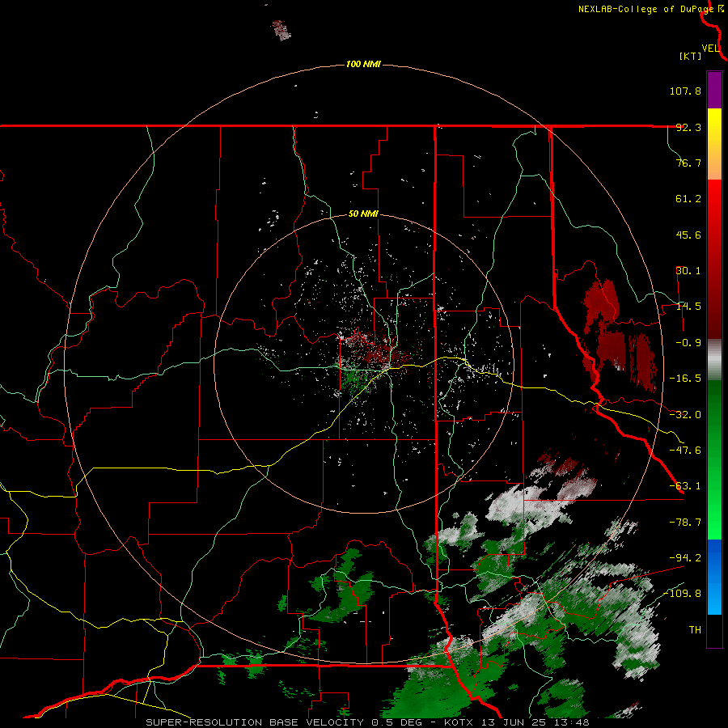This screenshot has width=728, height=728.
Task: Click the TH legend label
Action: point(695,629)
